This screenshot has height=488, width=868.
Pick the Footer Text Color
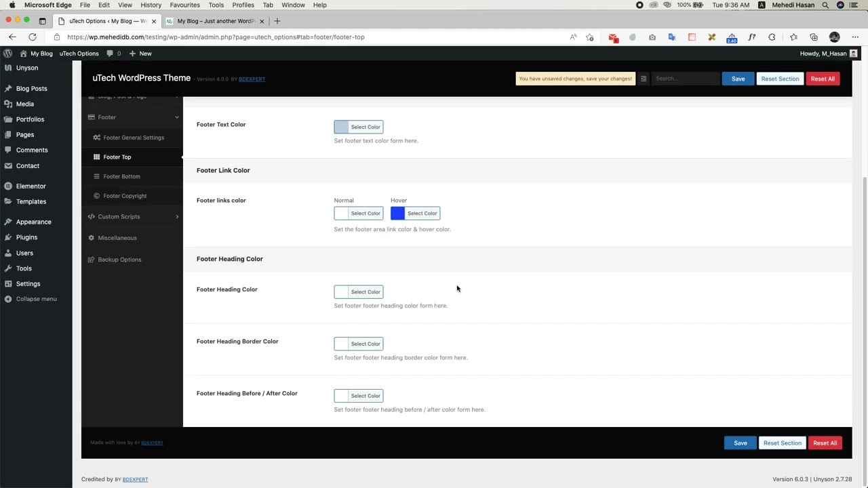[359, 127]
